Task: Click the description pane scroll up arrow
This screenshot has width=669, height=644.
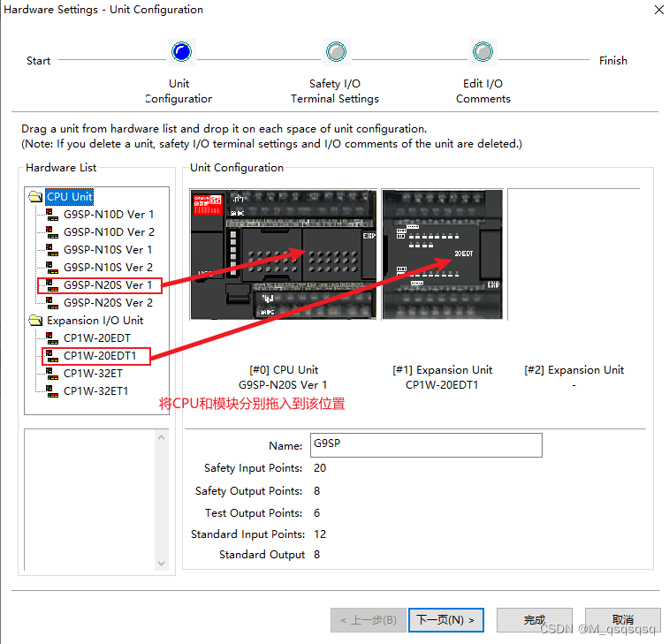Action: coord(161,437)
